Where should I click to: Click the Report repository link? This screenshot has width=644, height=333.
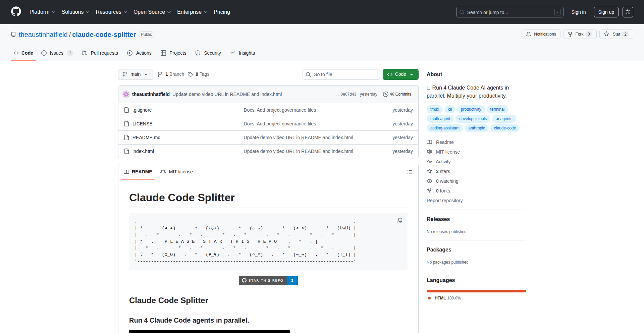pyautogui.click(x=444, y=201)
